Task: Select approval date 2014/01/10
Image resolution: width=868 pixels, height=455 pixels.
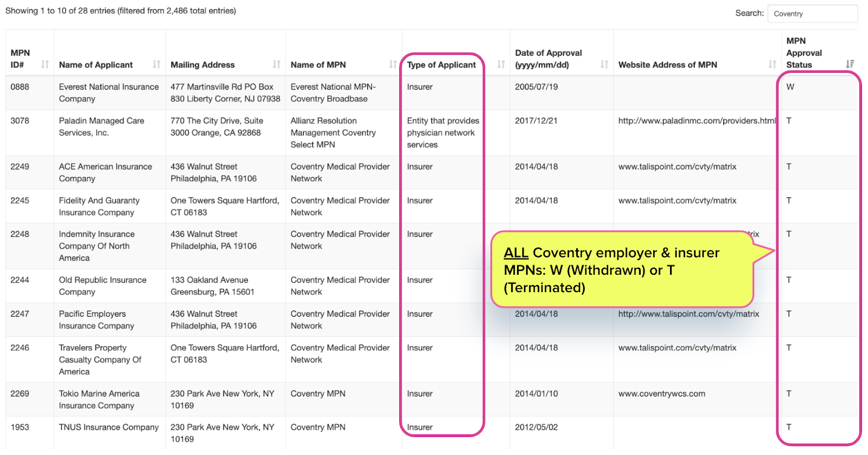Action: 537,394
